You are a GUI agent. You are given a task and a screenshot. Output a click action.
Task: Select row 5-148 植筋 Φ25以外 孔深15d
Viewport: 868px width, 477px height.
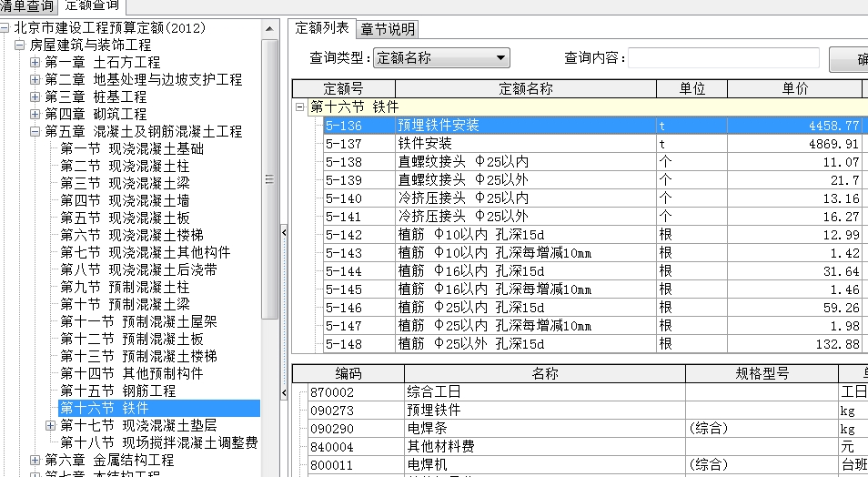tap(592, 344)
